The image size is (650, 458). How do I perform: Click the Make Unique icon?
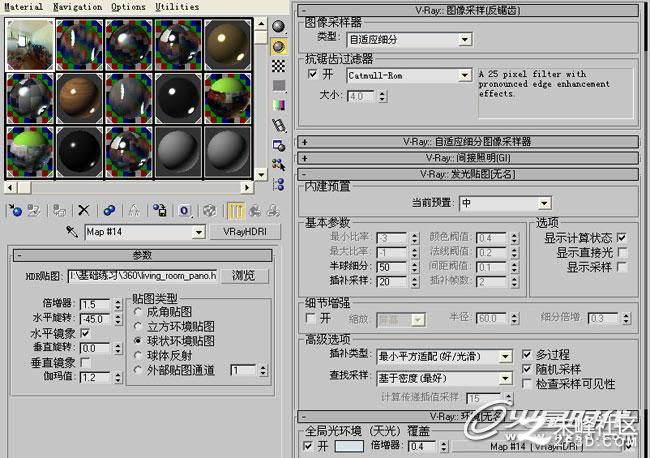[134, 211]
